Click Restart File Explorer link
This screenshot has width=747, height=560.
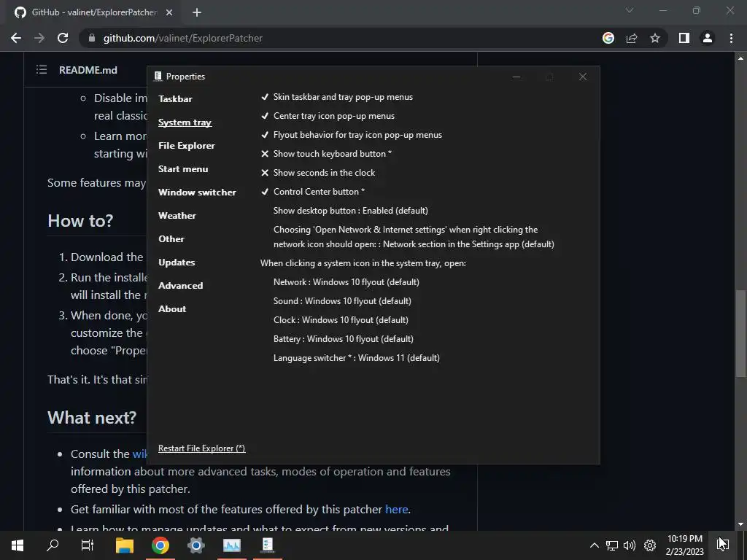(201, 448)
